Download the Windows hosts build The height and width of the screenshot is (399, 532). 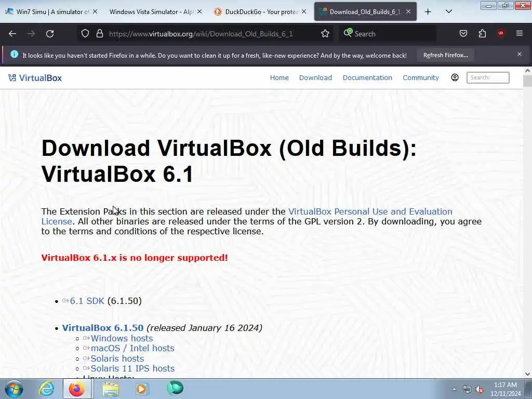122,338
